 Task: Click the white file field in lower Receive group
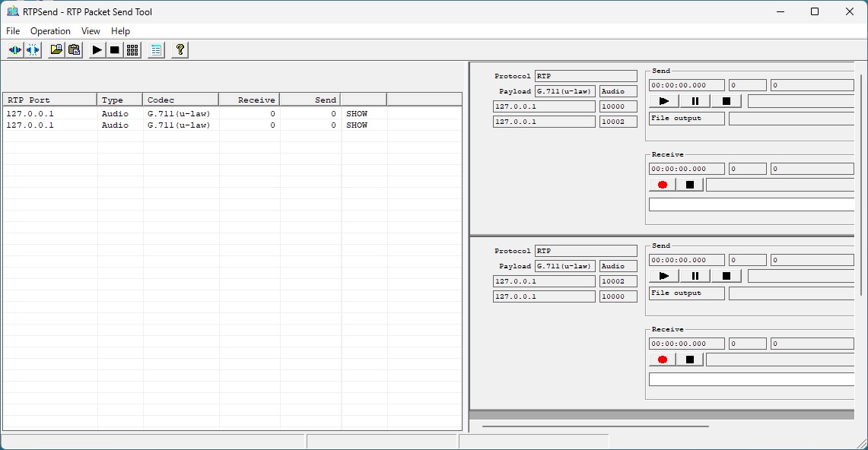(752, 379)
